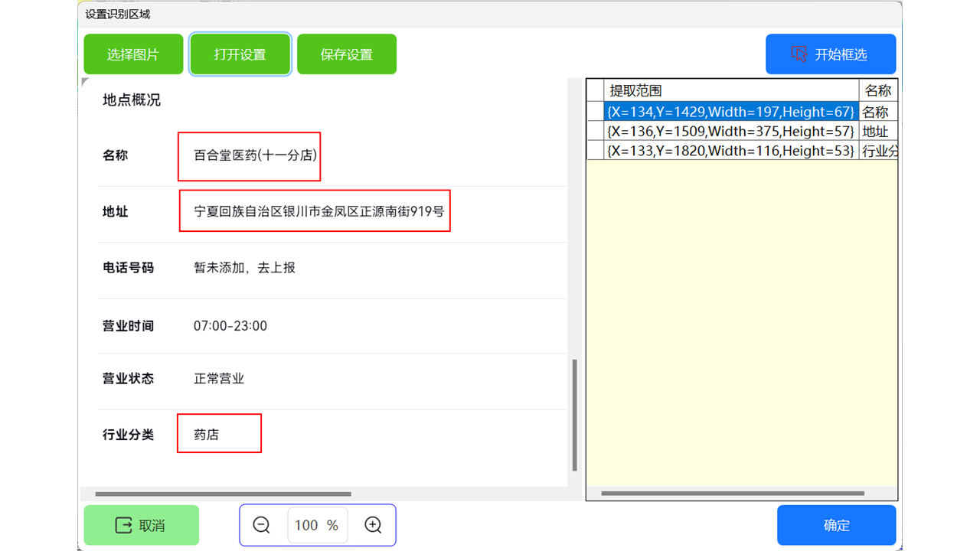The width and height of the screenshot is (980, 551).
Task: Click the 营业状态 label
Action: 128,379
